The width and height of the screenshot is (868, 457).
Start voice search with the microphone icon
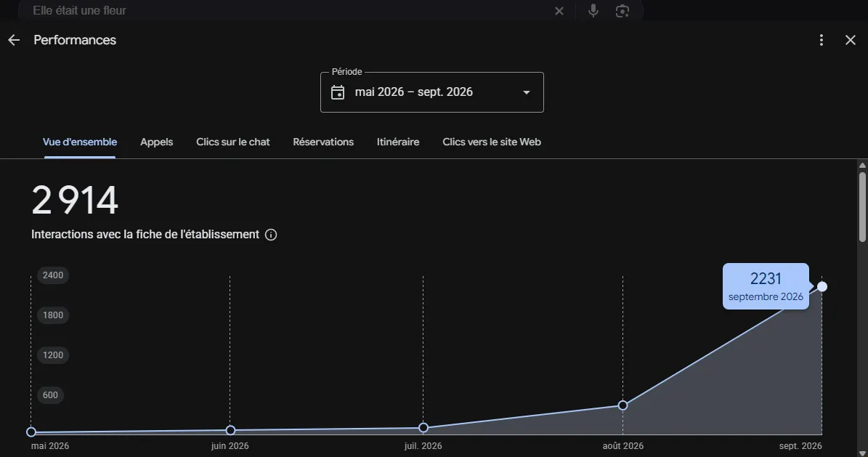click(x=593, y=10)
